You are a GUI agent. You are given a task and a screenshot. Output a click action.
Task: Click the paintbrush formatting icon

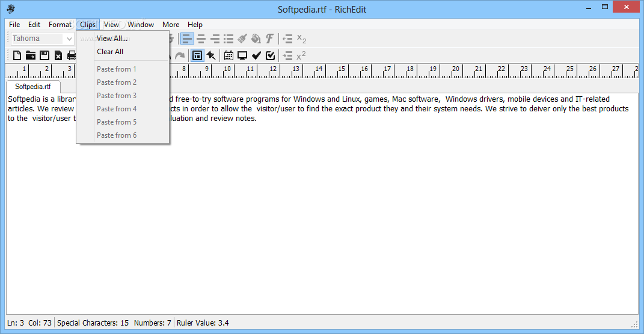[x=242, y=39]
